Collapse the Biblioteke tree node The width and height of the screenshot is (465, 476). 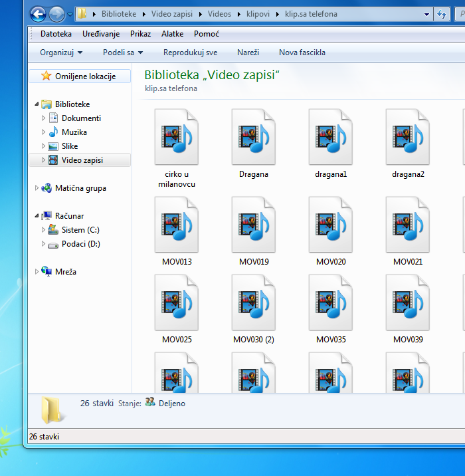pos(37,104)
